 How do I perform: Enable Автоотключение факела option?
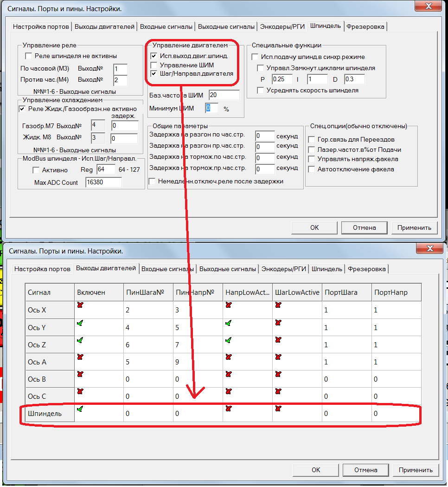pos(312,169)
